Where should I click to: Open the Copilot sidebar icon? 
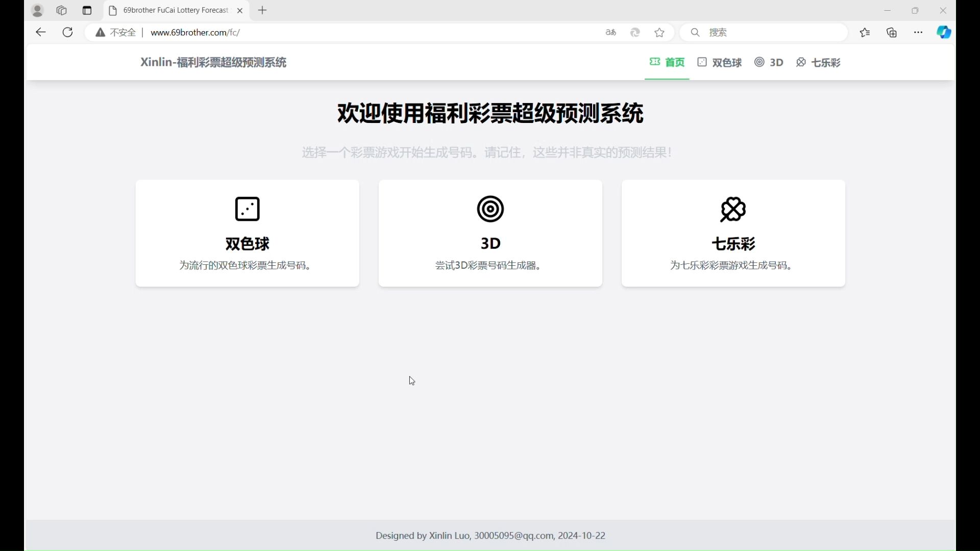coord(944,32)
